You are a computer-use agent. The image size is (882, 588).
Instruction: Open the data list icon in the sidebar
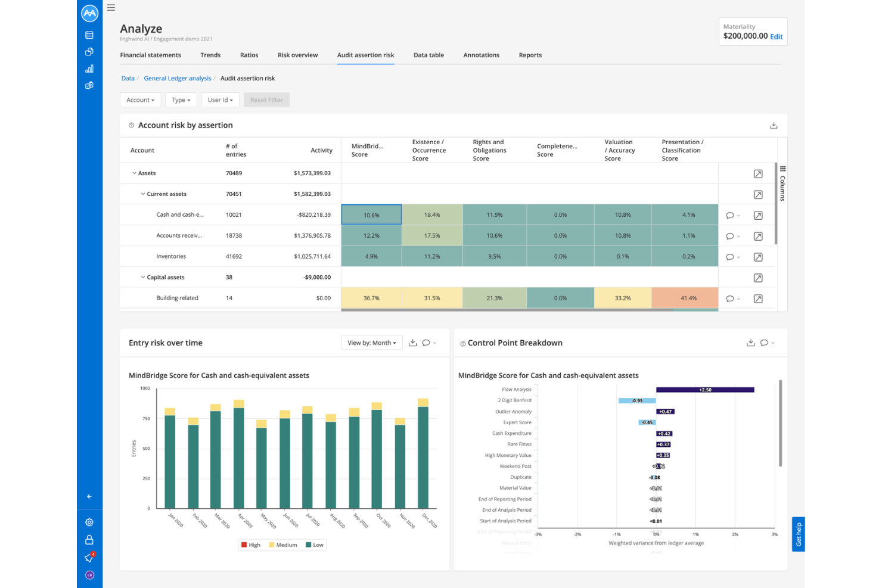click(89, 35)
